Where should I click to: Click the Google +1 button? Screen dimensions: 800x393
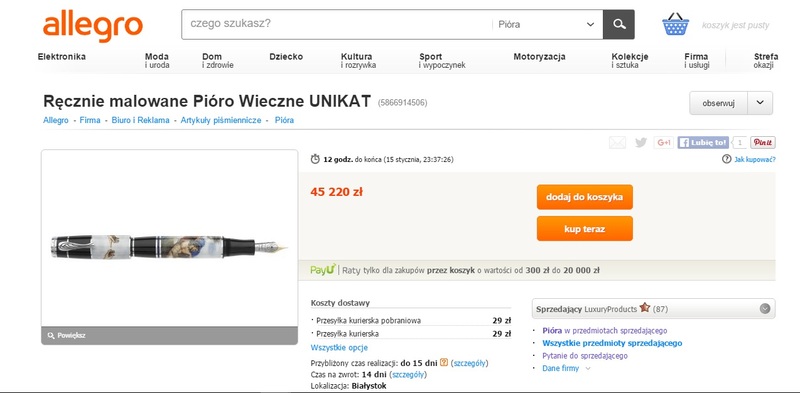(664, 143)
